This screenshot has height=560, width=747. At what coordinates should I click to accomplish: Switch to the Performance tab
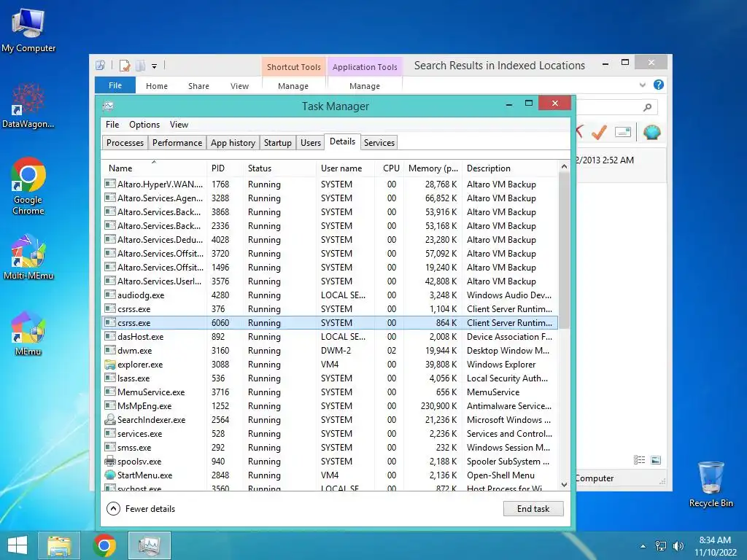[x=177, y=143]
